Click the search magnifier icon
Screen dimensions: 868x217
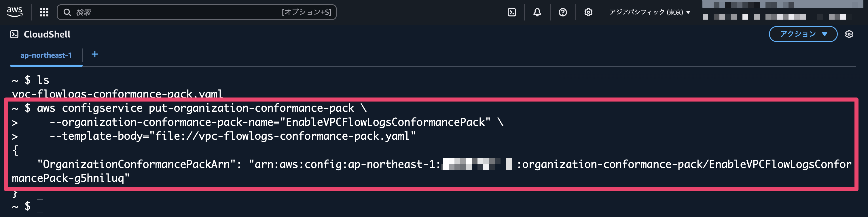point(67,12)
